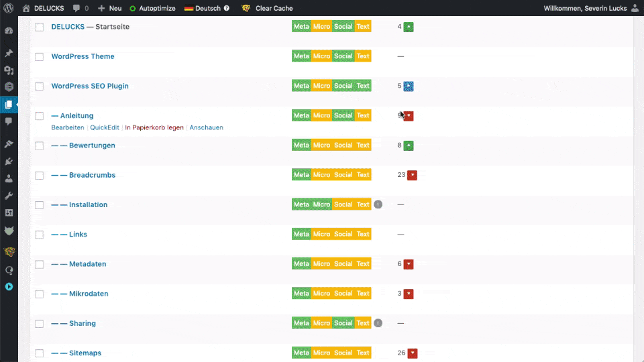Image resolution: width=644 pixels, height=362 pixels.
Task: Click the Meta badge in Sitemaps row
Action: click(301, 353)
